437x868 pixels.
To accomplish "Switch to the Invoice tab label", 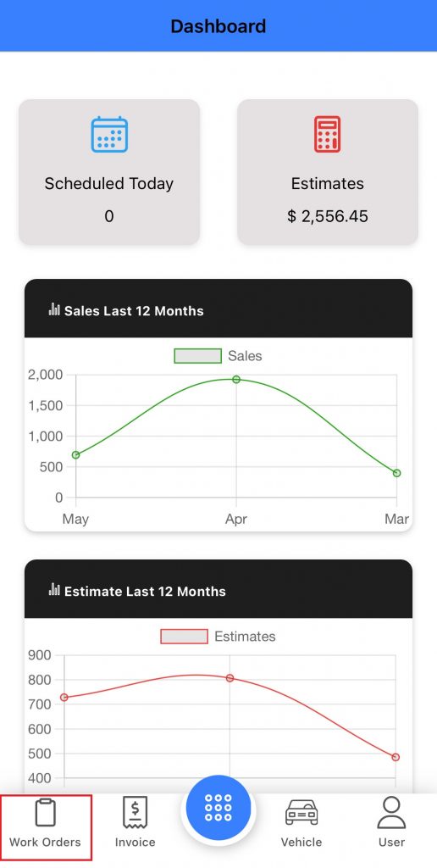I will 135,842.
